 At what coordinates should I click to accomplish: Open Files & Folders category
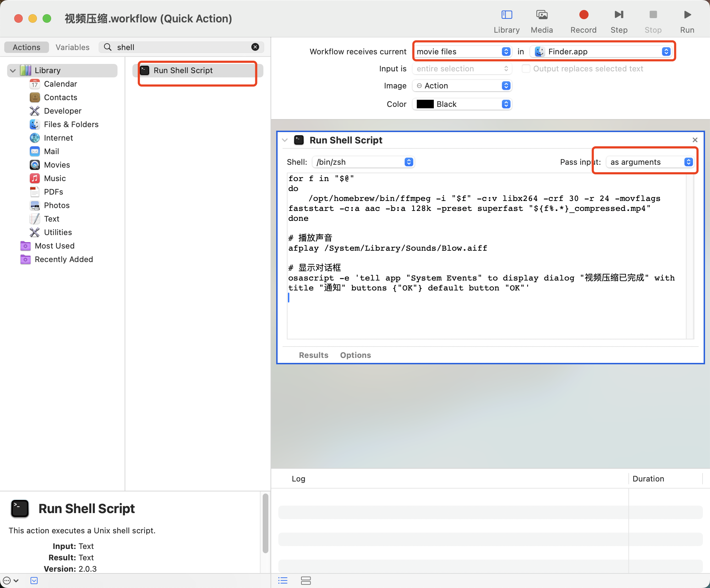pyautogui.click(x=71, y=124)
